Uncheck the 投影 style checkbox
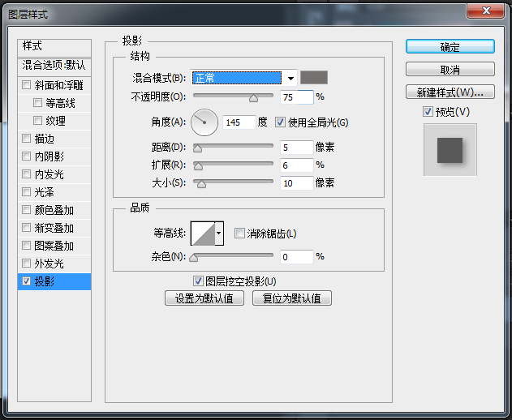 [x=26, y=281]
